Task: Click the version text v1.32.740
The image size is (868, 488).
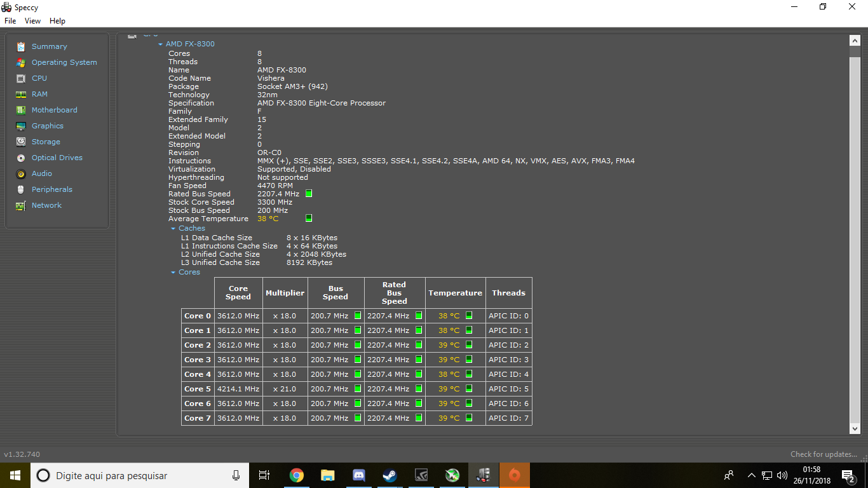Action: click(x=22, y=454)
